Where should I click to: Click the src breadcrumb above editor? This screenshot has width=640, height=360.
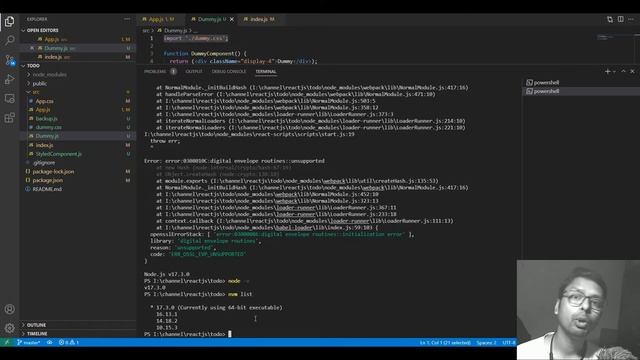click(x=146, y=31)
